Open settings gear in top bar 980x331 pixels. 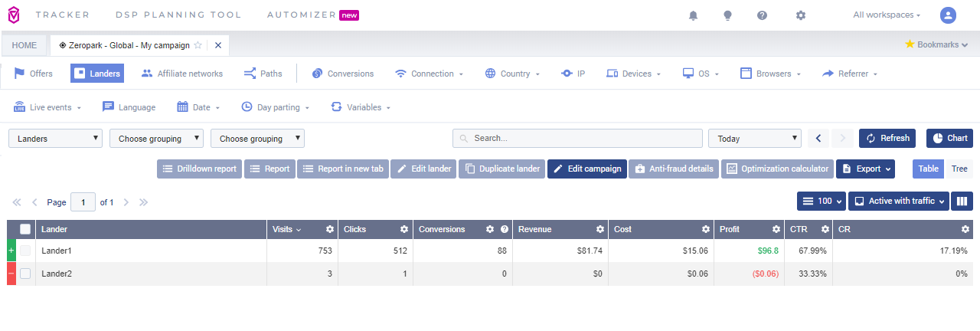800,15
